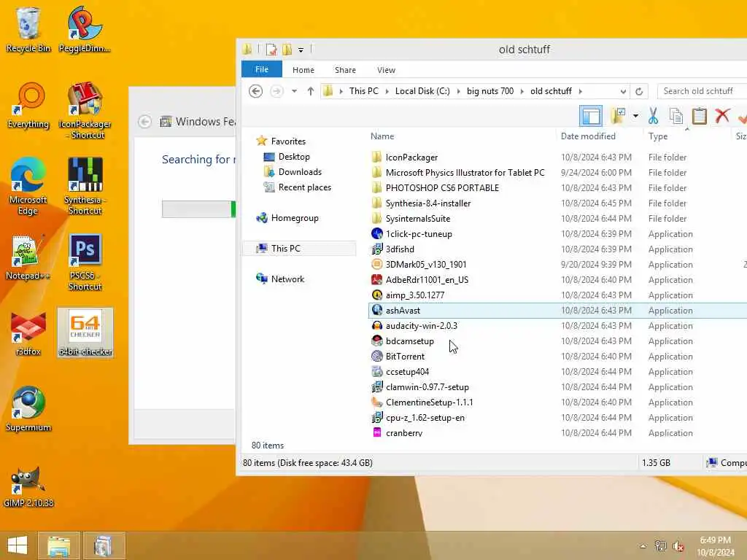Click This PC in address bar
The width and height of the screenshot is (747, 560).
coord(364,91)
